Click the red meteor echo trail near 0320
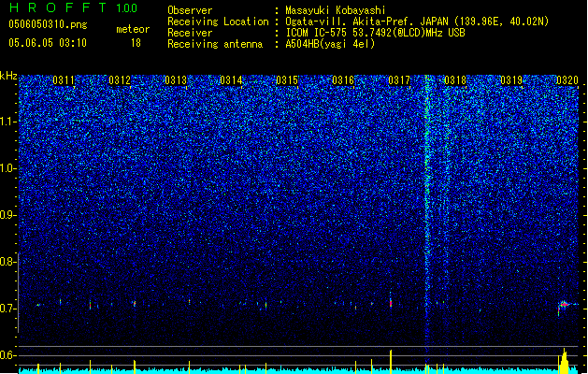Viewport: 588px width, 374px height. (x=566, y=305)
